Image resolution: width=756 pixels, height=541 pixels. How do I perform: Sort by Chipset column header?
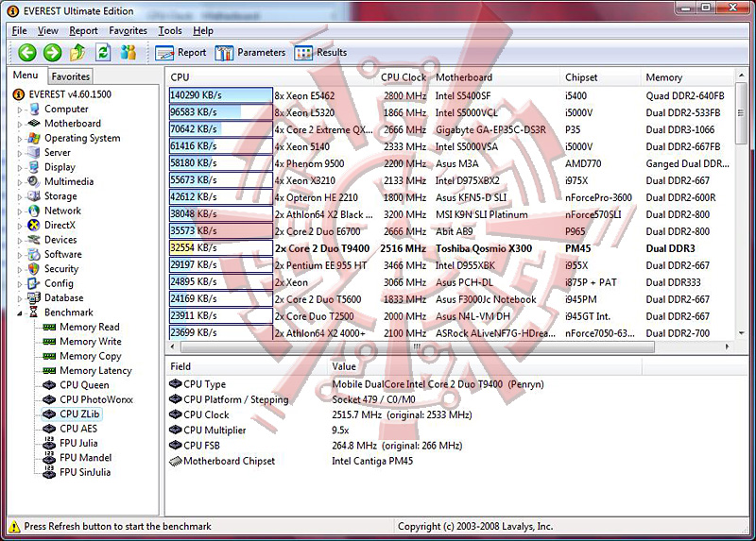(x=601, y=77)
